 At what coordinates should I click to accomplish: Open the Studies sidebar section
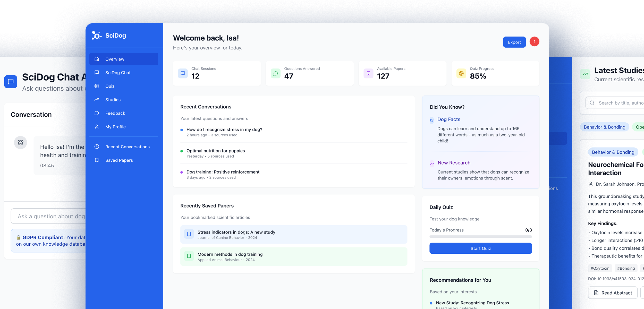click(x=124, y=100)
